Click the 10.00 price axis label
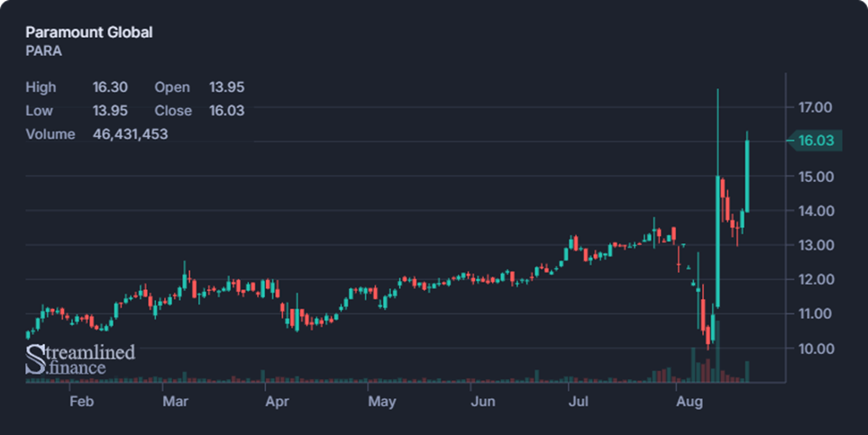 point(815,349)
